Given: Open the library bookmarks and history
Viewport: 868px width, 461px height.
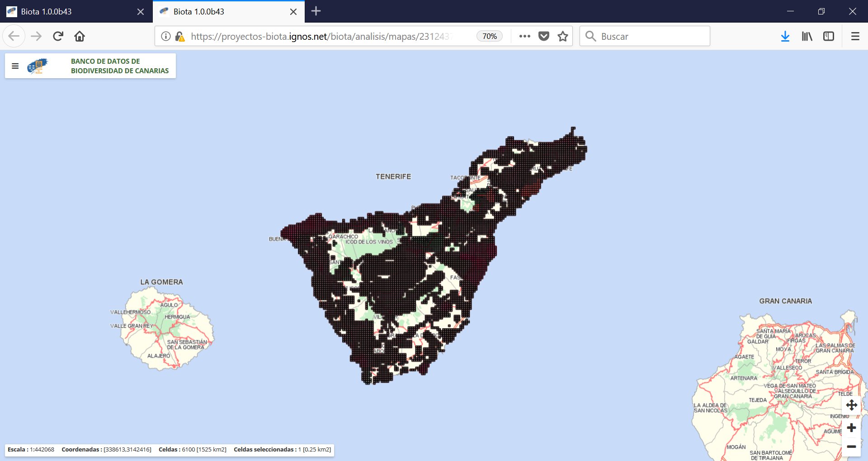Looking at the screenshot, I should click(807, 36).
